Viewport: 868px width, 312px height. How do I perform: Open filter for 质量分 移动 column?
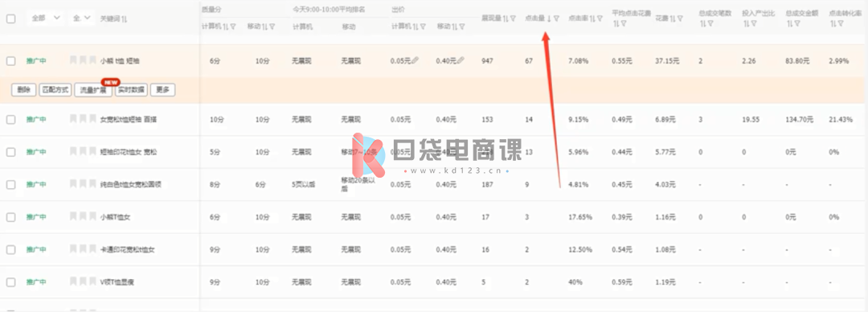(x=272, y=27)
